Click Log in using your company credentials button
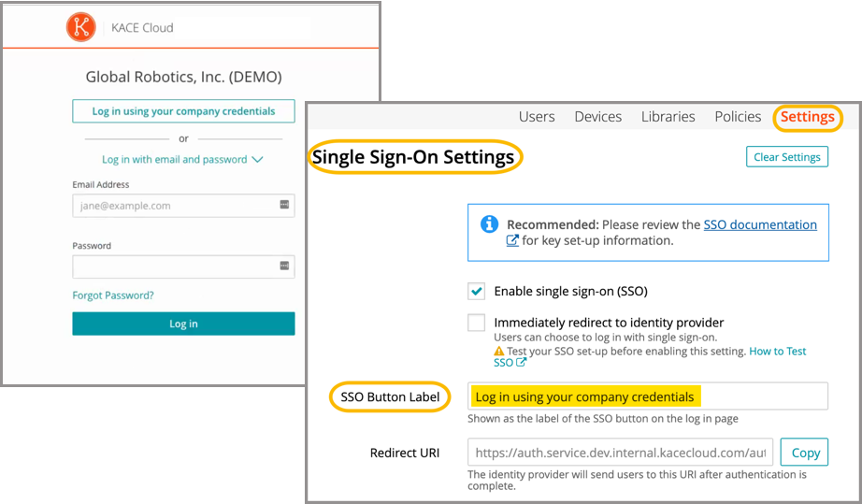Image resolution: width=862 pixels, height=504 pixels. (x=183, y=111)
